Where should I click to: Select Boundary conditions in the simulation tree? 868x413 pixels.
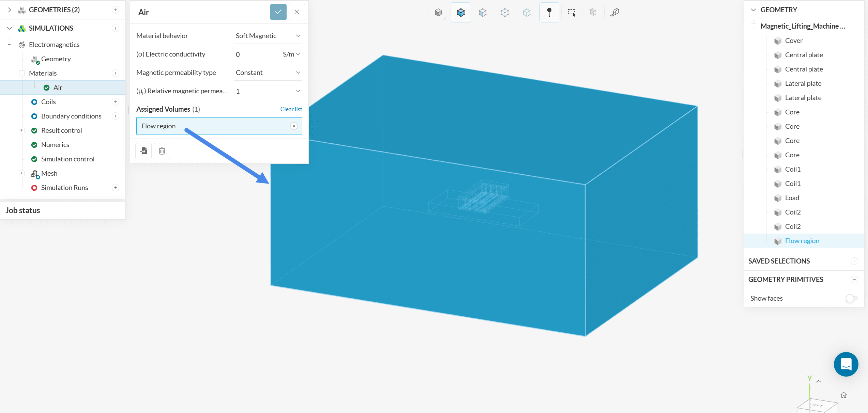click(71, 116)
